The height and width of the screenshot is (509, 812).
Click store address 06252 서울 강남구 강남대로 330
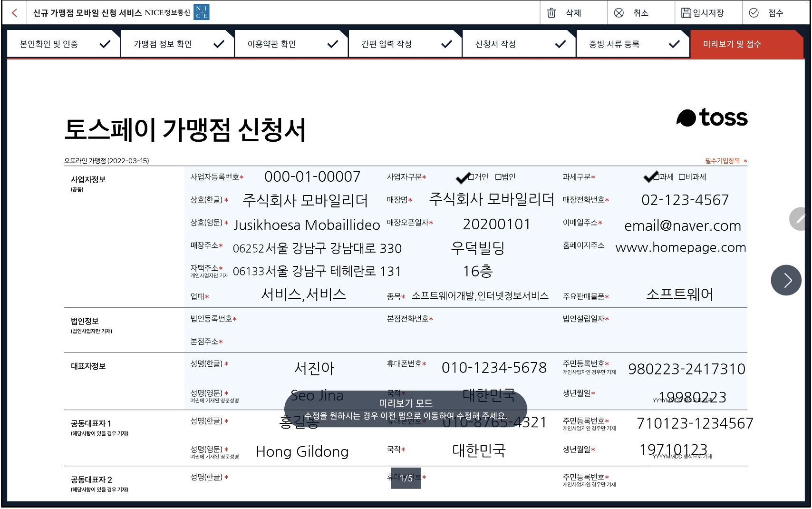click(317, 248)
